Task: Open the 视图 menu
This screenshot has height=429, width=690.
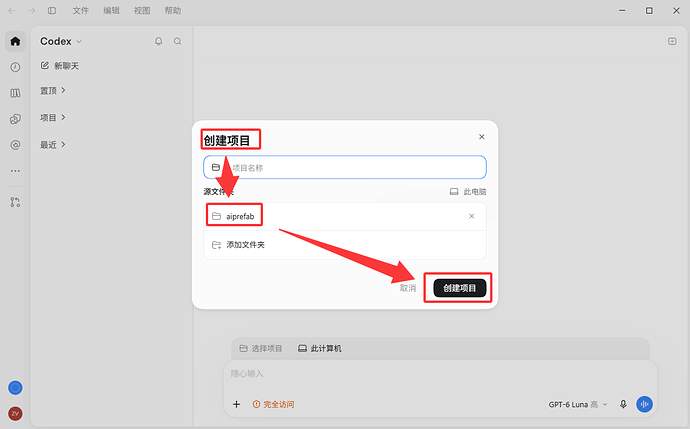Action: 142,11
